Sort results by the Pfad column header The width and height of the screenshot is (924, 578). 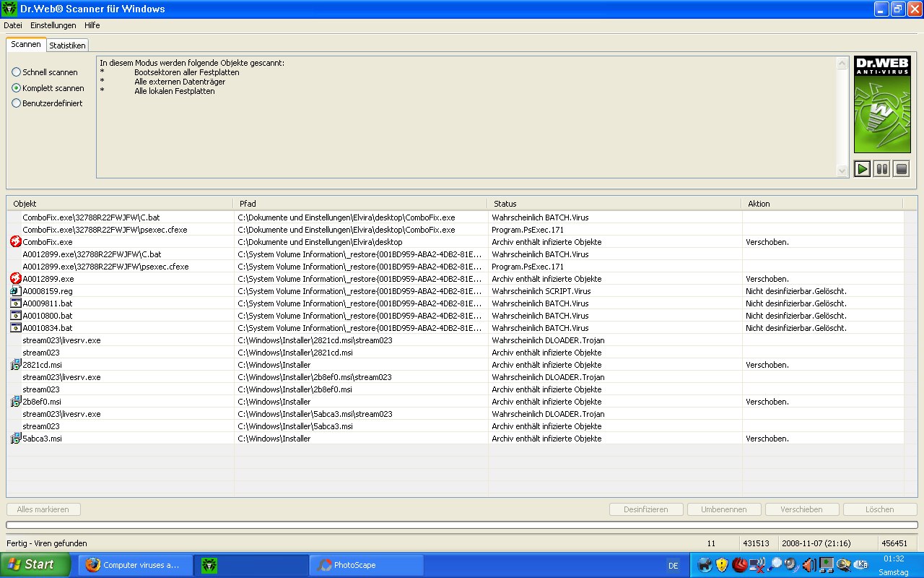360,204
